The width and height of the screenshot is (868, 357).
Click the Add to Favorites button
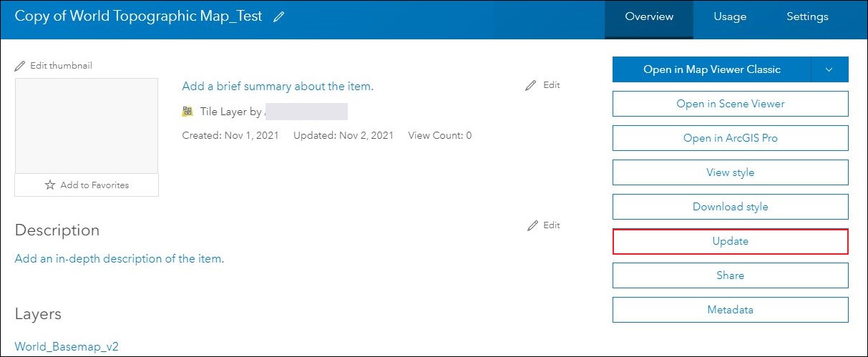click(87, 185)
